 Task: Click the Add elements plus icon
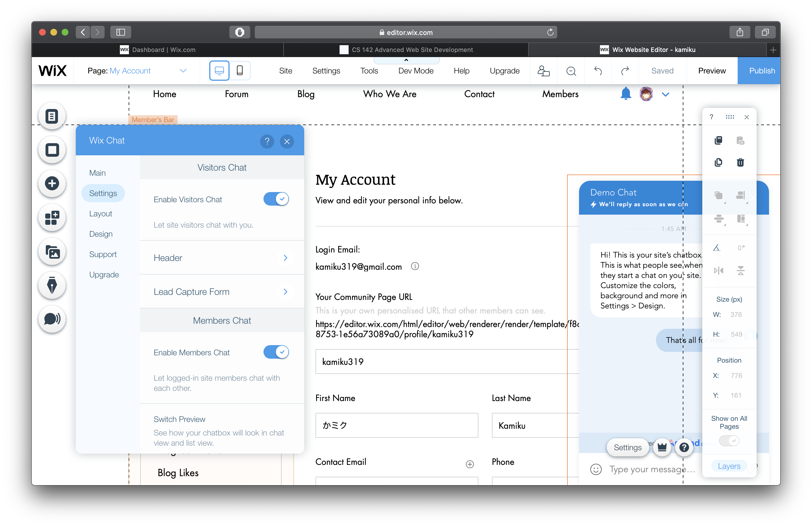point(52,183)
